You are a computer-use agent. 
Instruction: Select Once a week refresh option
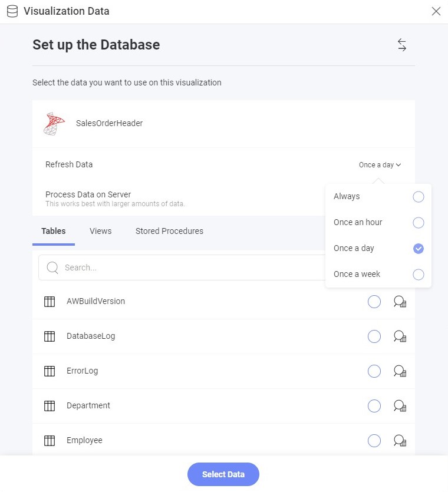click(418, 274)
